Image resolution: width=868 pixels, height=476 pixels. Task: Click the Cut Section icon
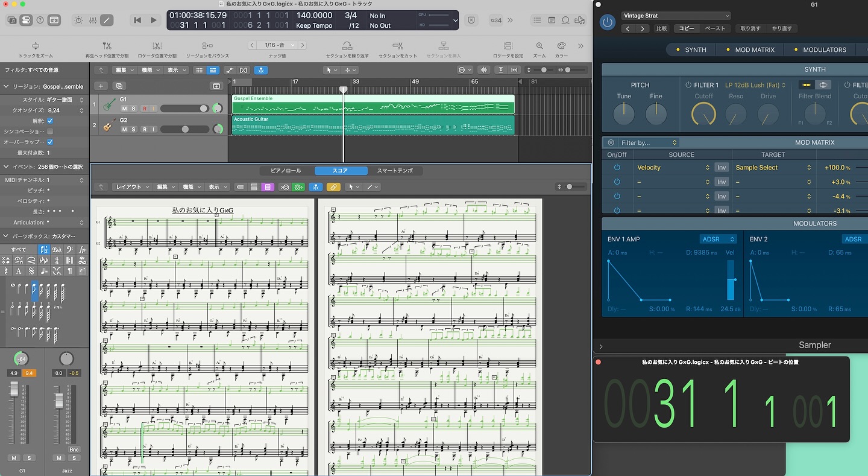pos(397,46)
